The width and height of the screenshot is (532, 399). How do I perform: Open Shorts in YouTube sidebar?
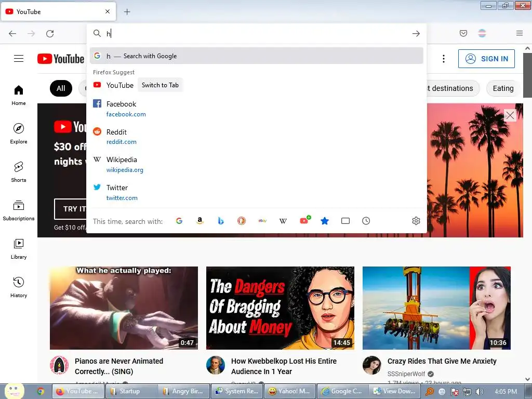click(19, 171)
